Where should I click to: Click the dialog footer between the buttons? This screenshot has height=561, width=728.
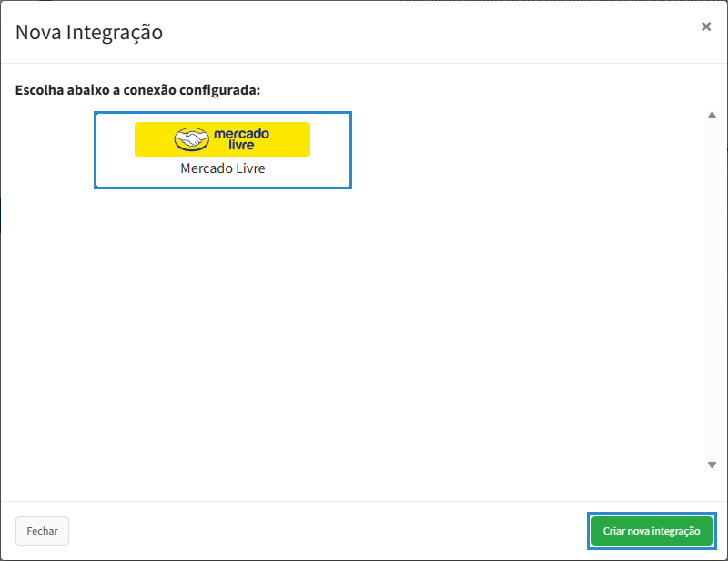[x=328, y=531]
